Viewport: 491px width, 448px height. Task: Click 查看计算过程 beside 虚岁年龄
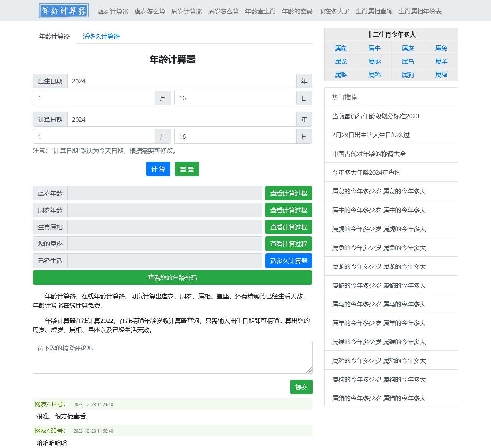coord(288,193)
